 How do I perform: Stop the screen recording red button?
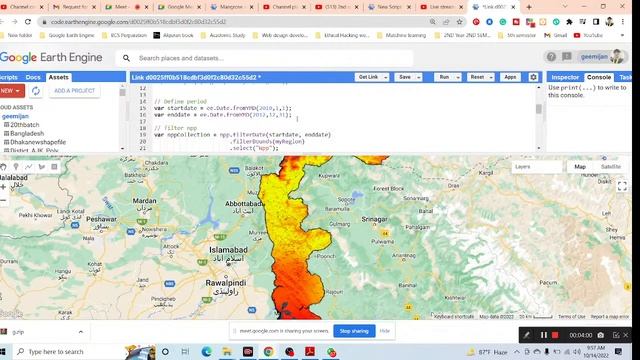(x=555, y=335)
